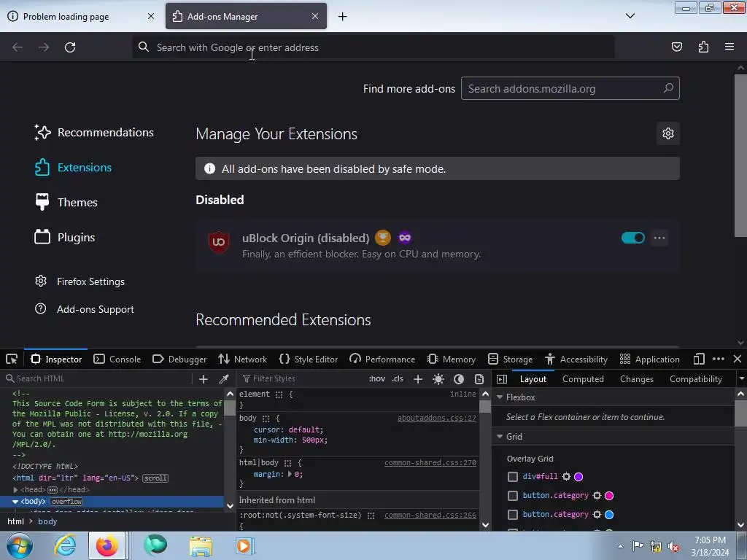Click highlight icon beside blue button.category
Screen dimensions: 747x560
[x=597, y=515]
